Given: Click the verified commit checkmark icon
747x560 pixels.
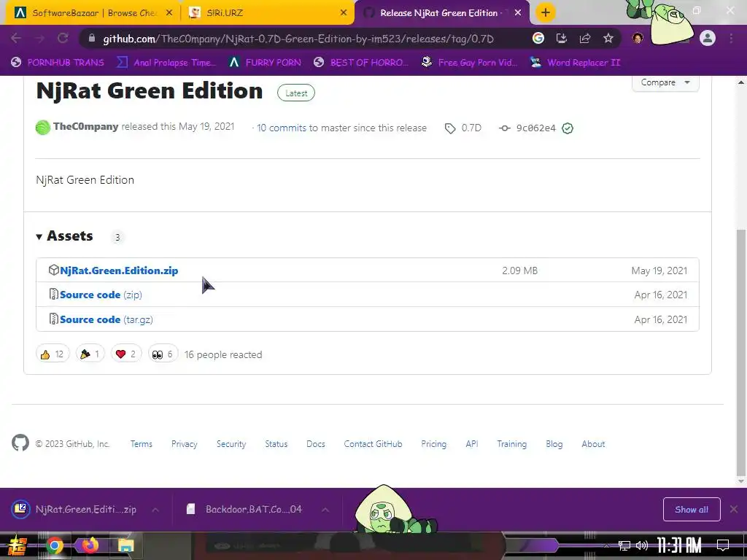Looking at the screenshot, I should coord(568,128).
